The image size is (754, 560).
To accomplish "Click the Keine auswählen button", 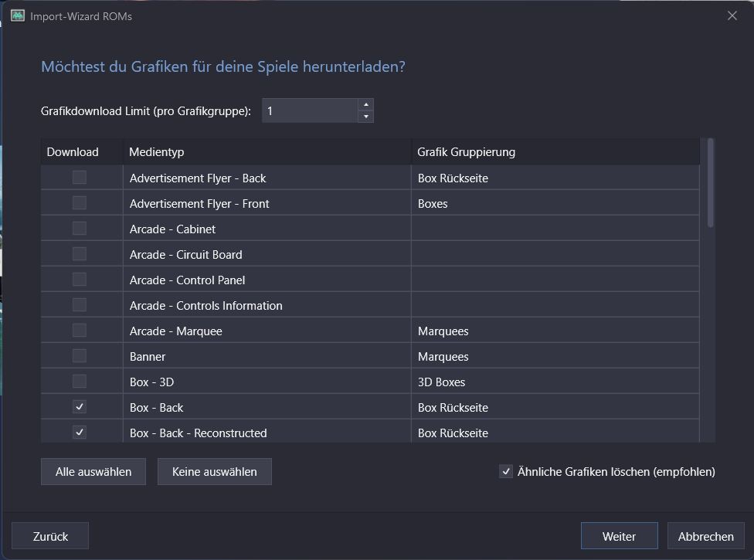I will [214, 471].
